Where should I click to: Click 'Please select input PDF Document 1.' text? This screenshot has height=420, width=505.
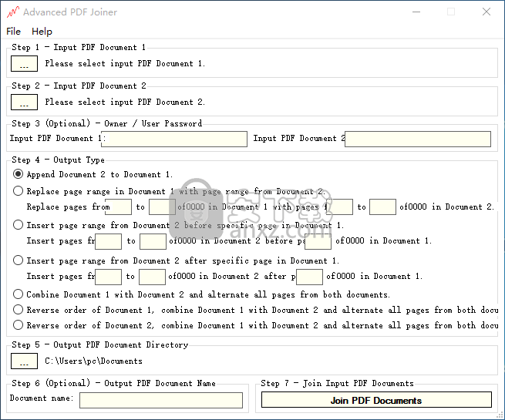(x=125, y=63)
